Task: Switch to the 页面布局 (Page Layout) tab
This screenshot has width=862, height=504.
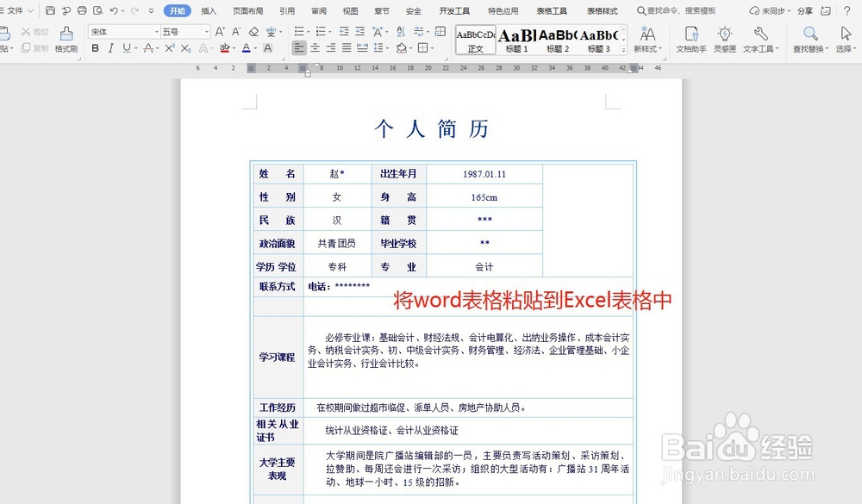Action: point(247,10)
